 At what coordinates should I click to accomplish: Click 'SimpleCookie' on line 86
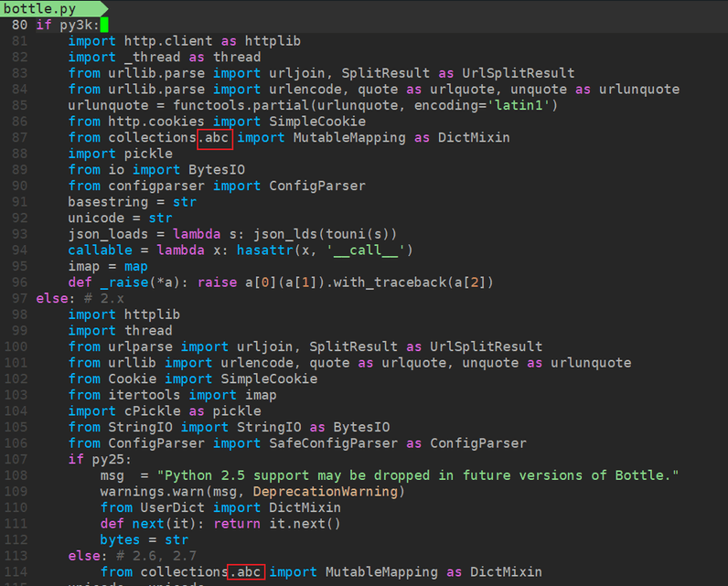317,121
